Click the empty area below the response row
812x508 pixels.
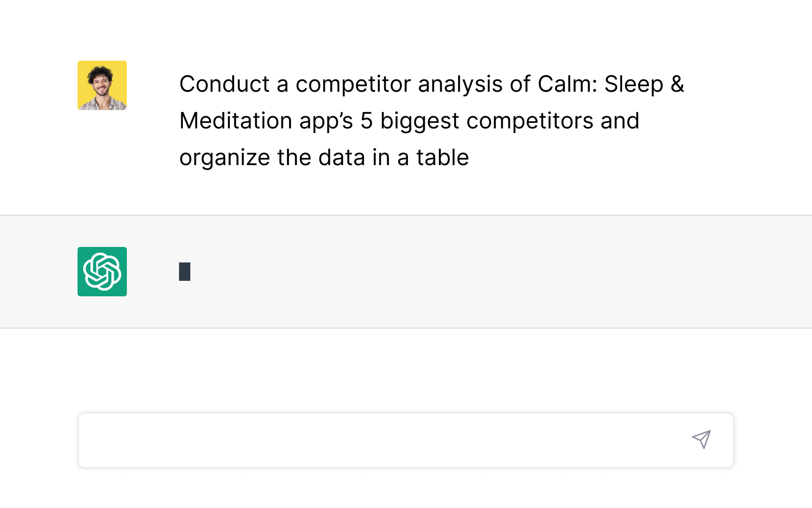pos(406,369)
